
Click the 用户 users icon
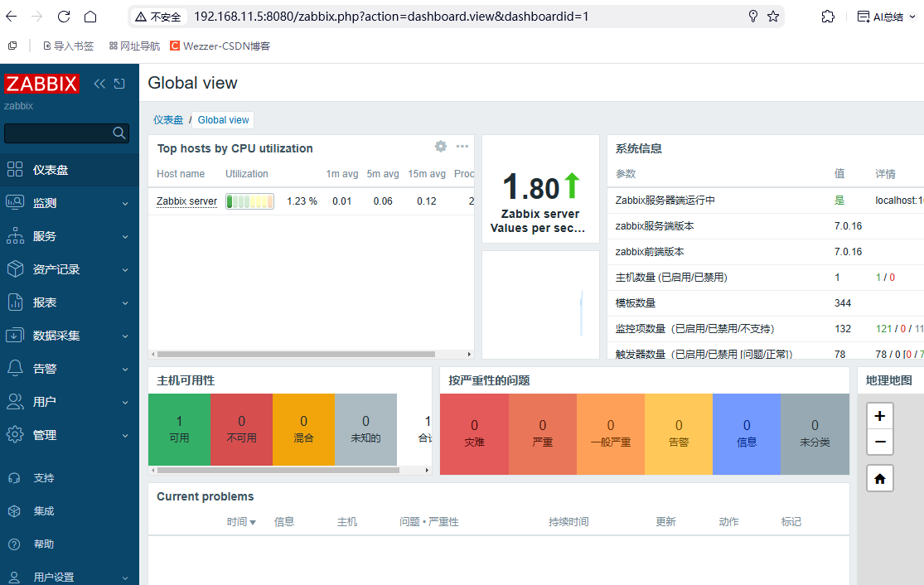(15, 402)
